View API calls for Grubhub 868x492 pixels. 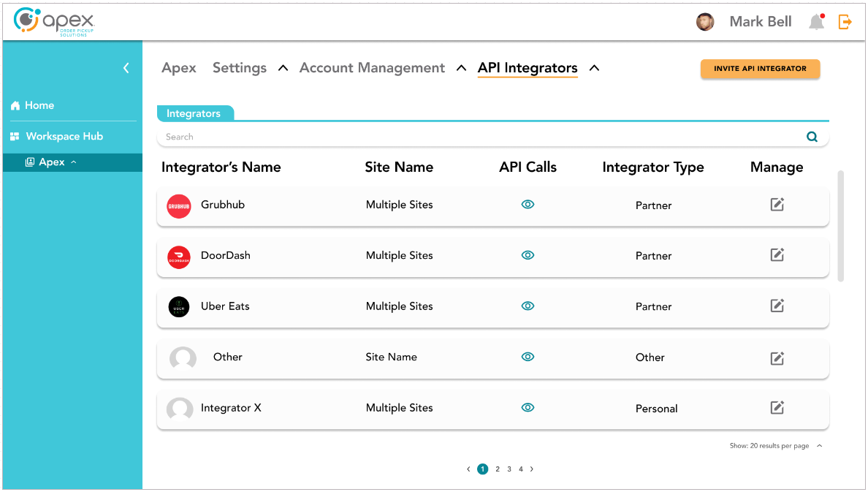[528, 205]
